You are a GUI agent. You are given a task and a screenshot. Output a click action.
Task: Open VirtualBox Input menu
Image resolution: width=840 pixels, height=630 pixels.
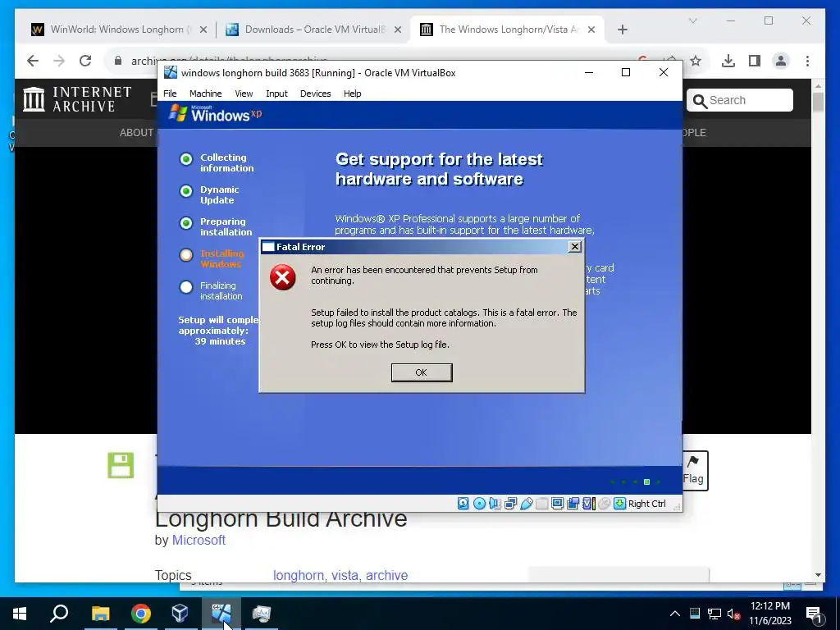click(277, 94)
